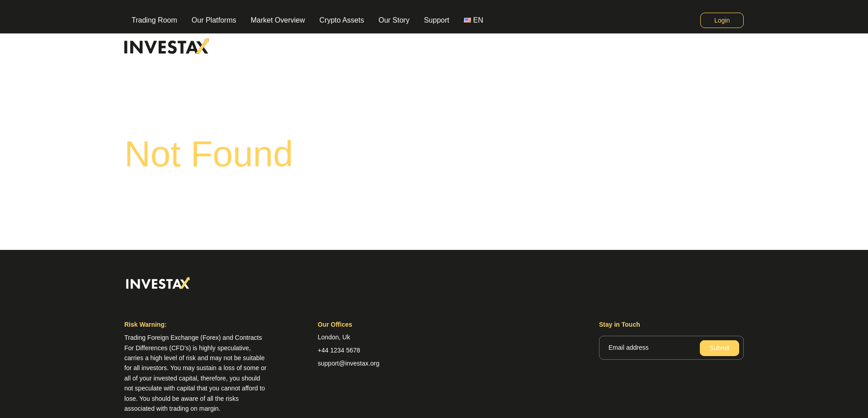
Task: Click the +44 1234 5678 phone number
Action: coord(339,350)
